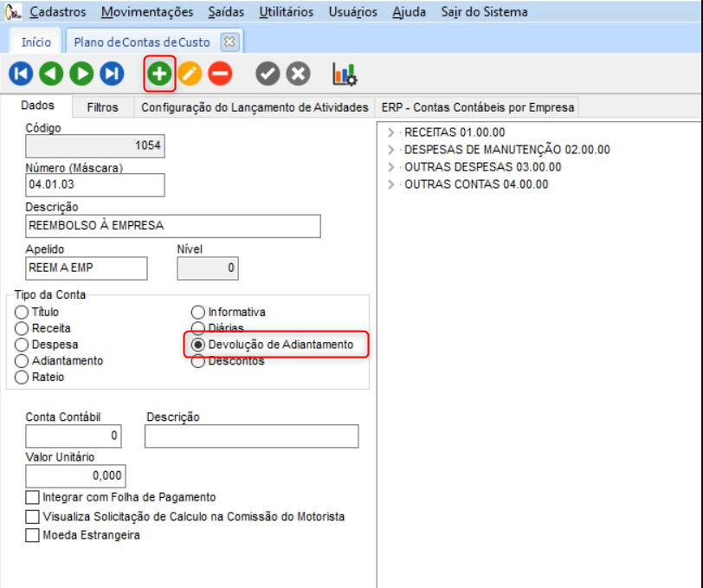Switch to the Filtros tab

[x=102, y=107]
